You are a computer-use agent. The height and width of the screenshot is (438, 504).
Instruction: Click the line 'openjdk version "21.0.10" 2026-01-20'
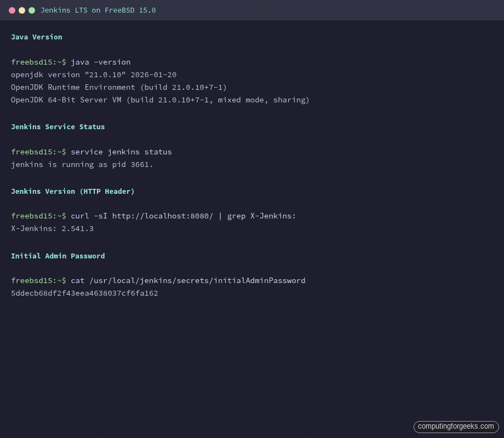tap(94, 74)
